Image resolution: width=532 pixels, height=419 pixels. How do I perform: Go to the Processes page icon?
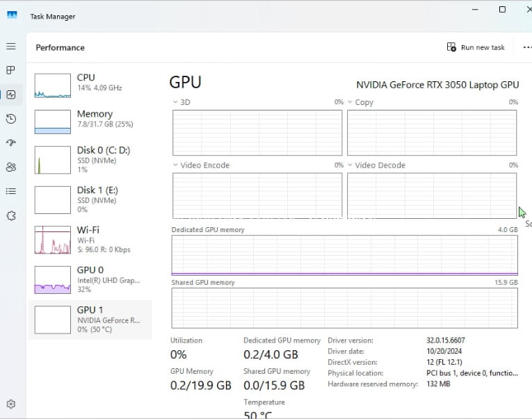pos(11,71)
